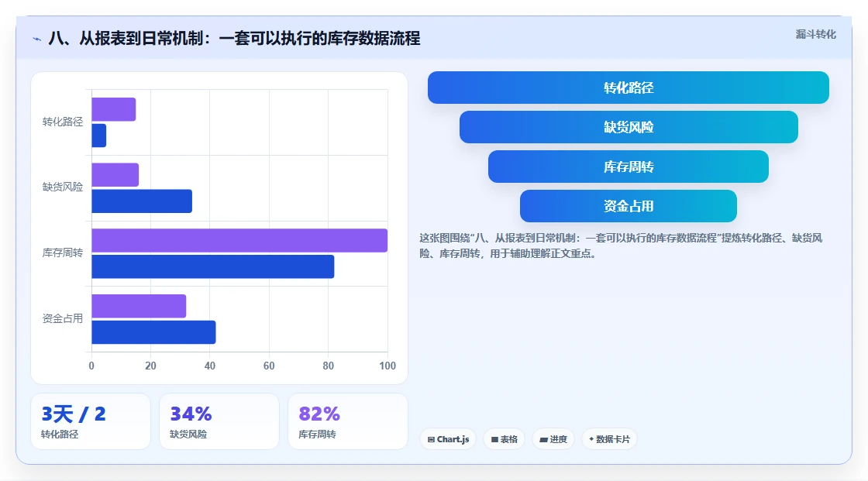
Task: Click the Chart.js tag chip
Action: (x=448, y=439)
